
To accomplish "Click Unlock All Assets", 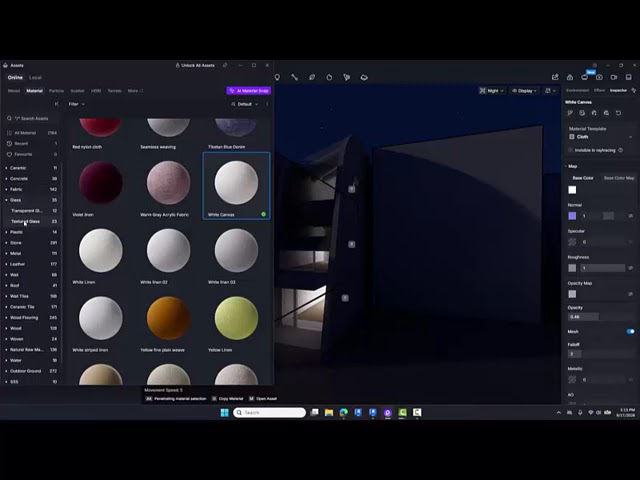I will 195,65.
